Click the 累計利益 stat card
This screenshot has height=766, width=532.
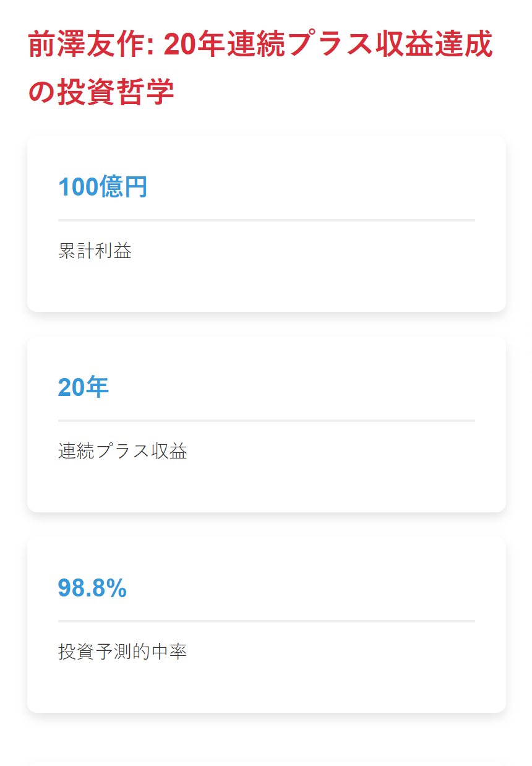click(x=267, y=224)
